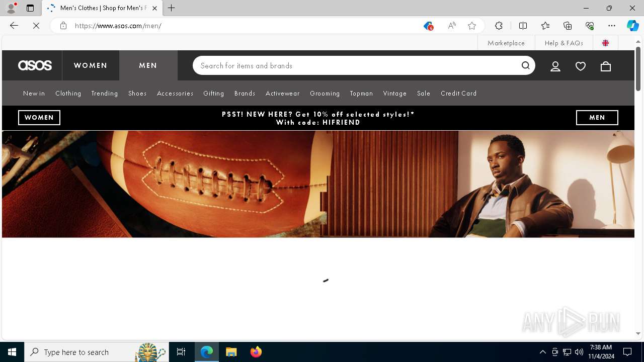Visit the Marketplace link
The image size is (644, 362).
pyautogui.click(x=506, y=43)
